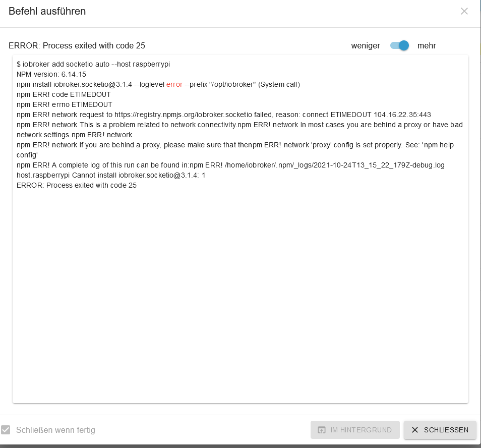
Task: Toggle the weniger/mehr detail switch
Action: (399, 46)
